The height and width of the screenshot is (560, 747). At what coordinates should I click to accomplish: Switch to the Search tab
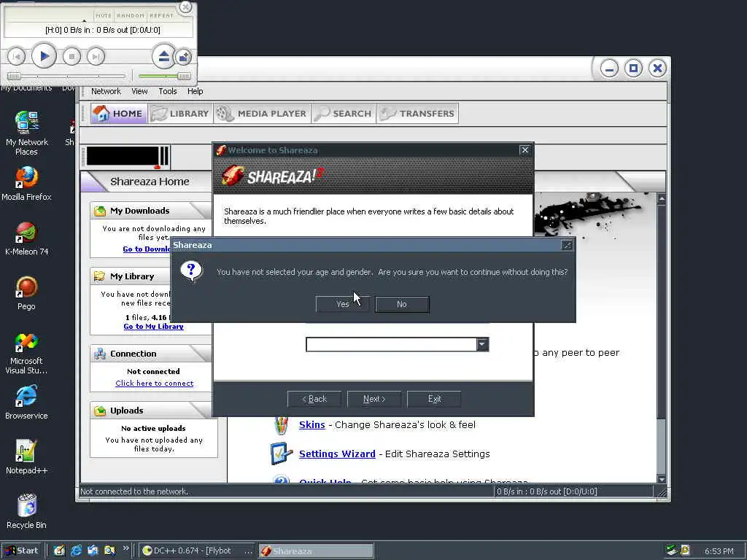[x=343, y=113]
